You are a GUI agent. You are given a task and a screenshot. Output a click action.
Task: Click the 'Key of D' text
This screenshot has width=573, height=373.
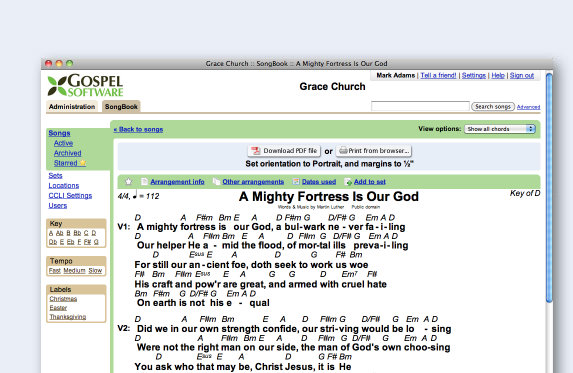[525, 193]
